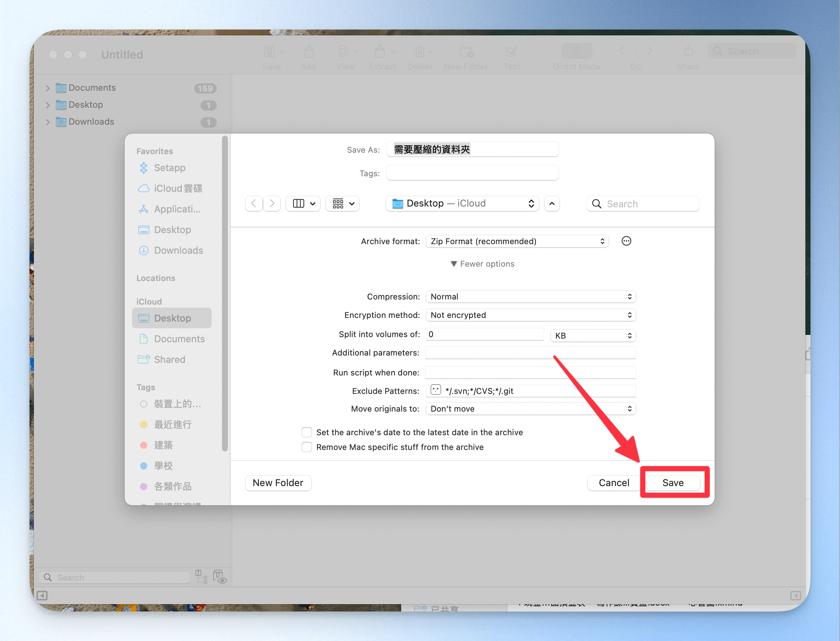Open the Archive format dropdown

(x=517, y=241)
